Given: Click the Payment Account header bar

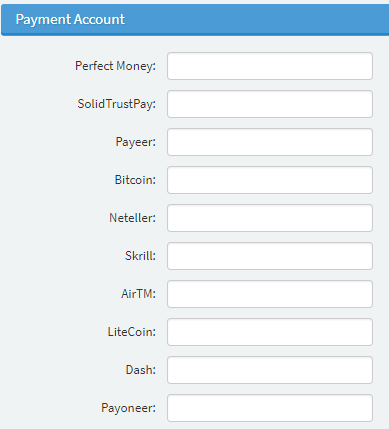Looking at the screenshot, I should point(195,20).
